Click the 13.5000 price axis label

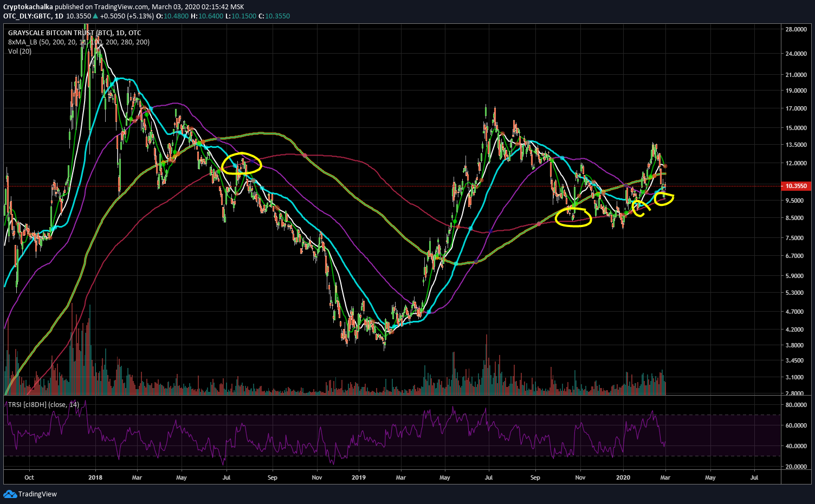pos(796,145)
